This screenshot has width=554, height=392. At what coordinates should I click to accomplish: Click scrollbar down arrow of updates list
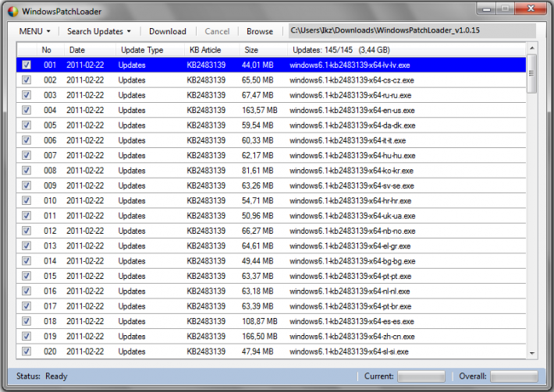tap(531, 353)
